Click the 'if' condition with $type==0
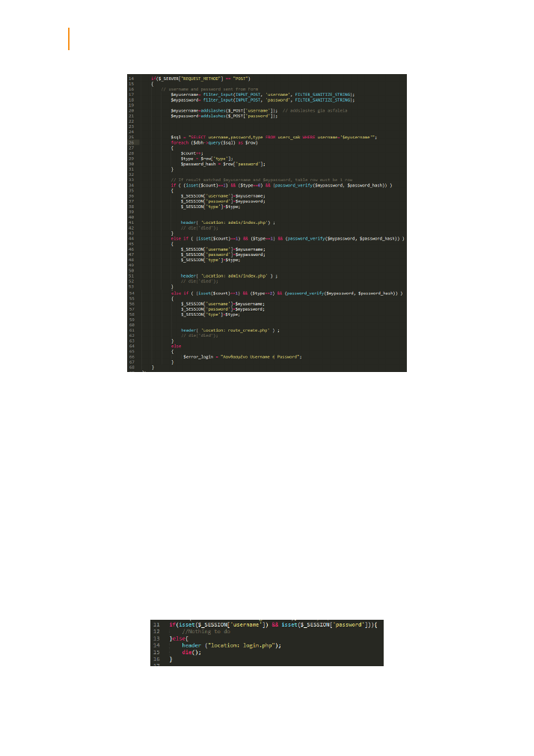The width and height of the screenshot is (534, 756). pyautogui.click(x=281, y=185)
